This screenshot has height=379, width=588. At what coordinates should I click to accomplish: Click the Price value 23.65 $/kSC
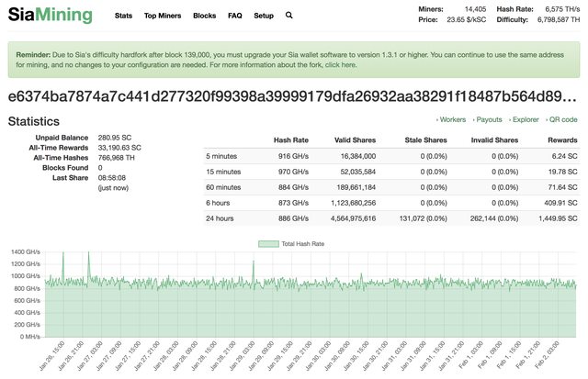[466, 19]
